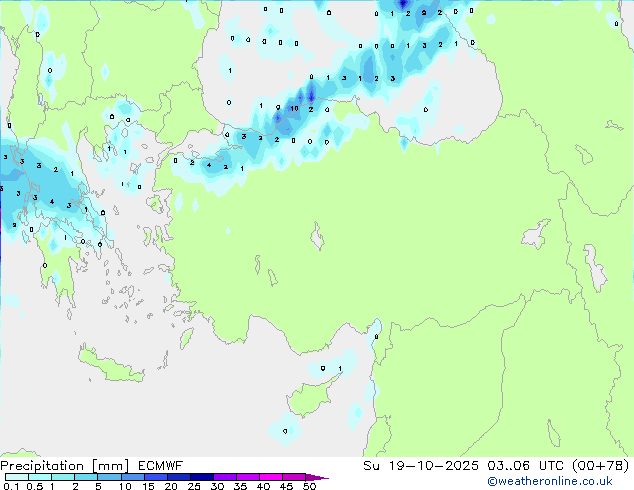Screen dimensions: 634x490
Task: Click the legend scale label '0.5'
Action: click(x=35, y=486)
